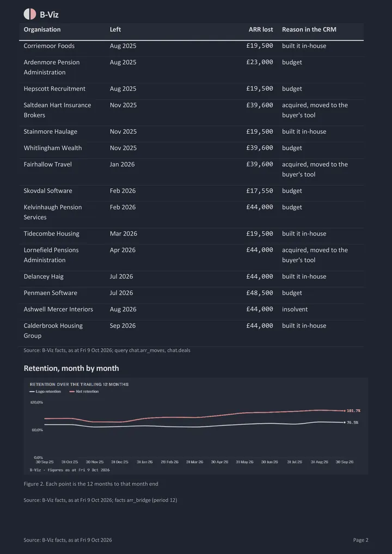Click the £17,550 ARR lost value

260,191
